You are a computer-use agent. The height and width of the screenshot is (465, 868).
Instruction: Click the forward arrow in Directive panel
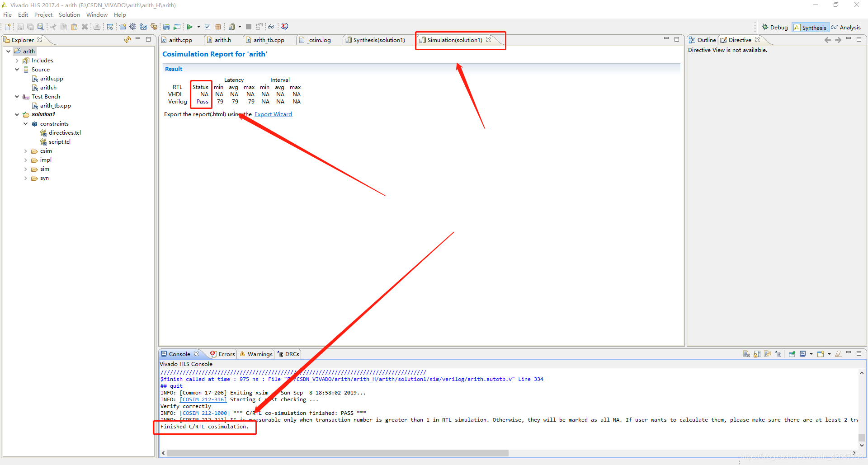(838, 40)
